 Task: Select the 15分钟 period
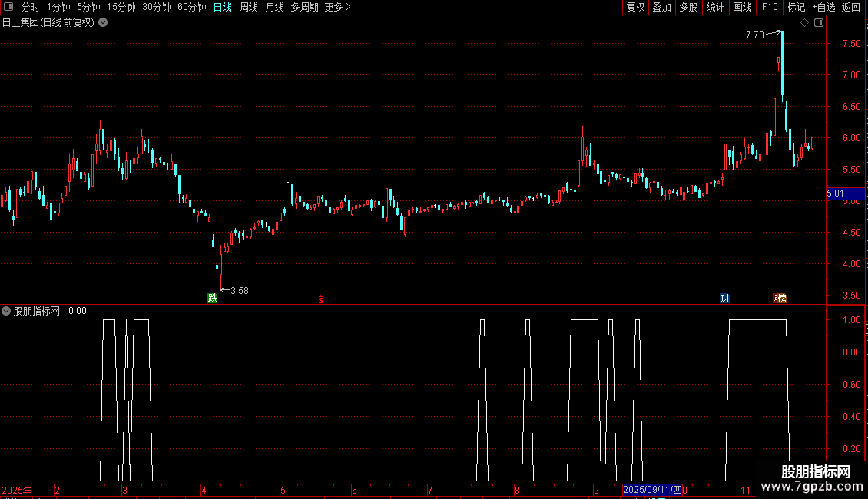[x=121, y=7]
